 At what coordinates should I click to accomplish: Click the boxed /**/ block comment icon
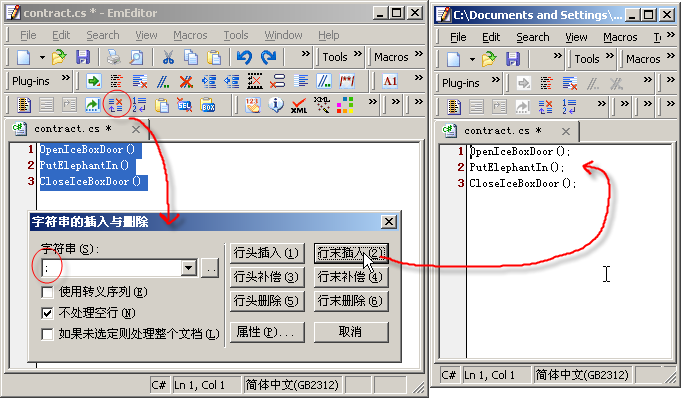(347, 81)
